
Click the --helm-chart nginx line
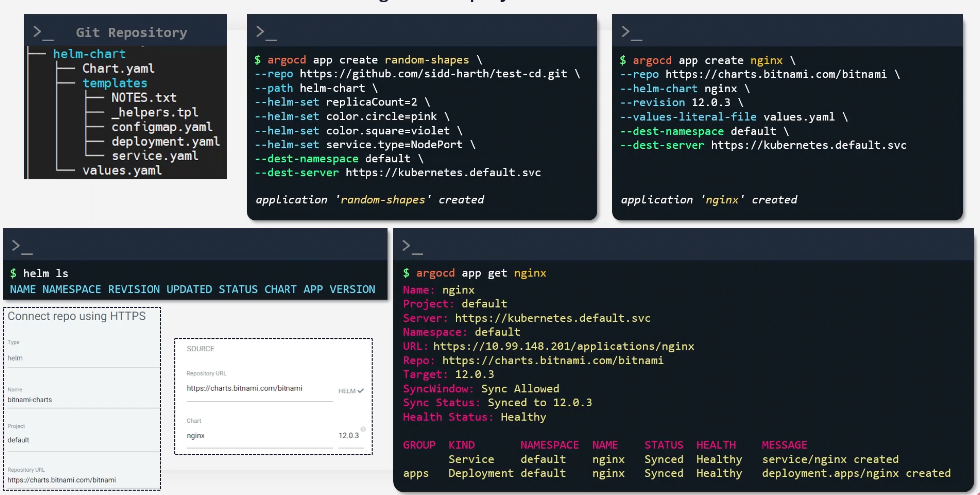coord(685,88)
